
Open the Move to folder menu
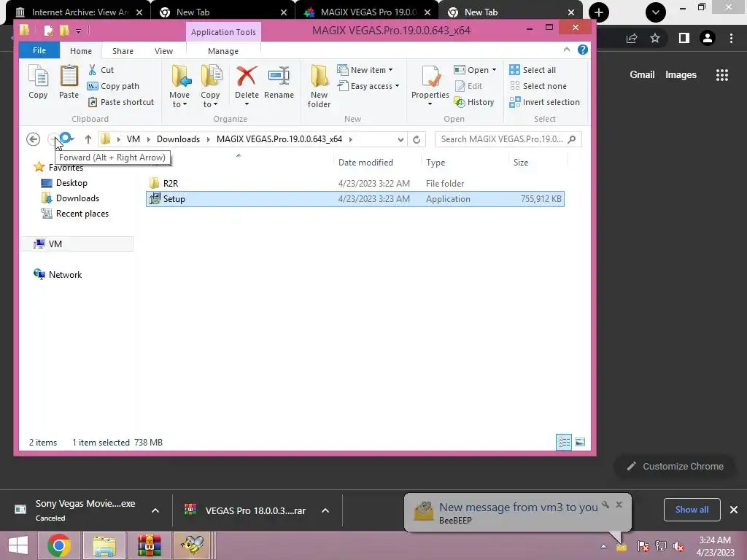179,87
